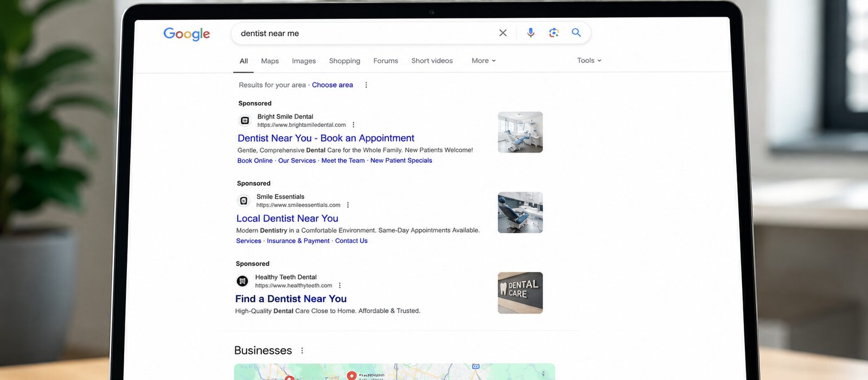Switch to the Forums tab

386,61
